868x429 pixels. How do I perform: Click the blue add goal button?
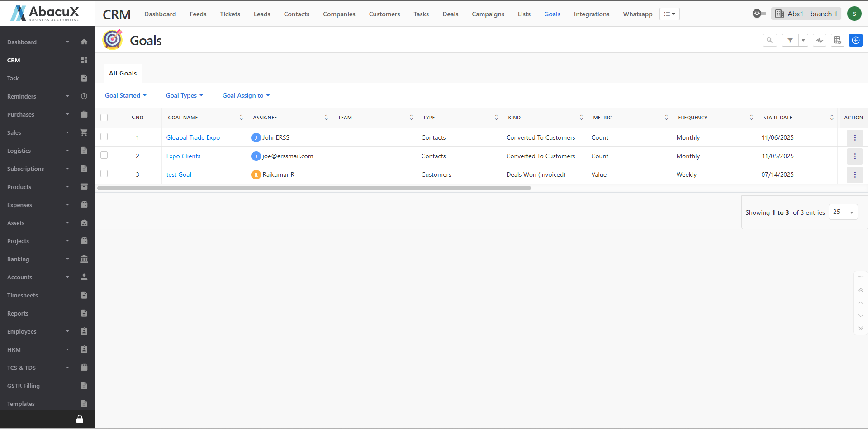855,40
